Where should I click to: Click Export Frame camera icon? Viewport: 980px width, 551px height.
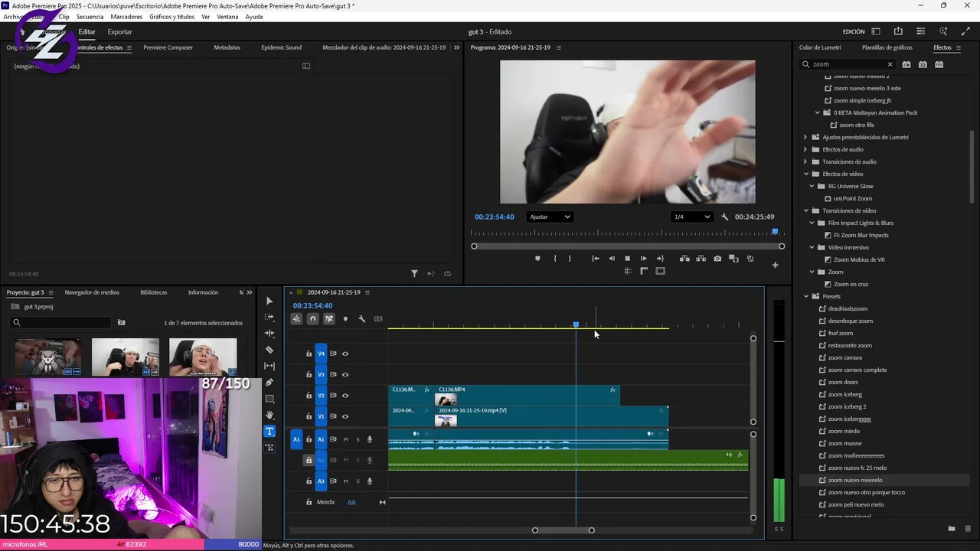[x=717, y=259]
